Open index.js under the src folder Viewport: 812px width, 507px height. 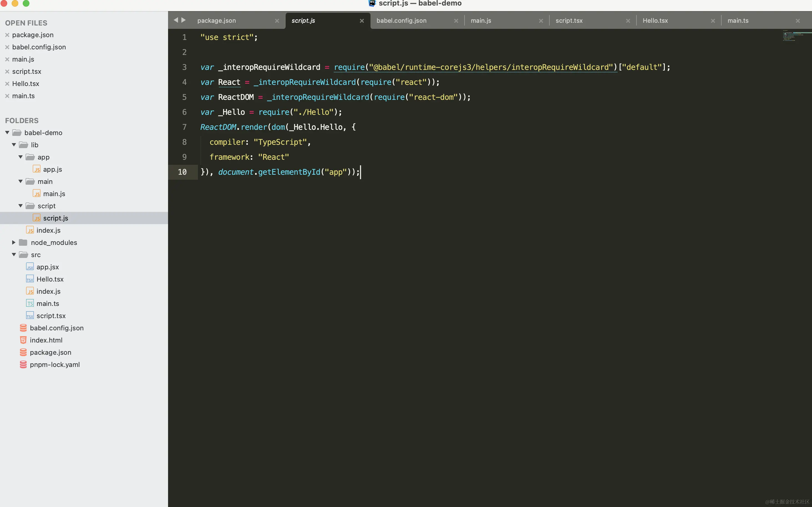(x=48, y=291)
